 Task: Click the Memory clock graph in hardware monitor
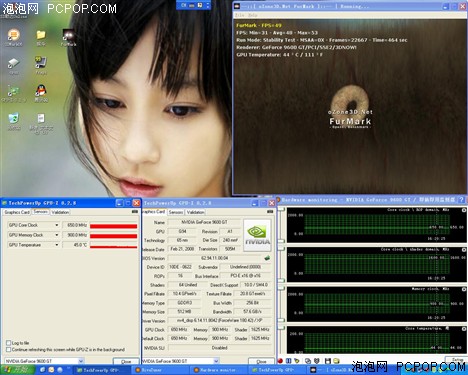377,304
